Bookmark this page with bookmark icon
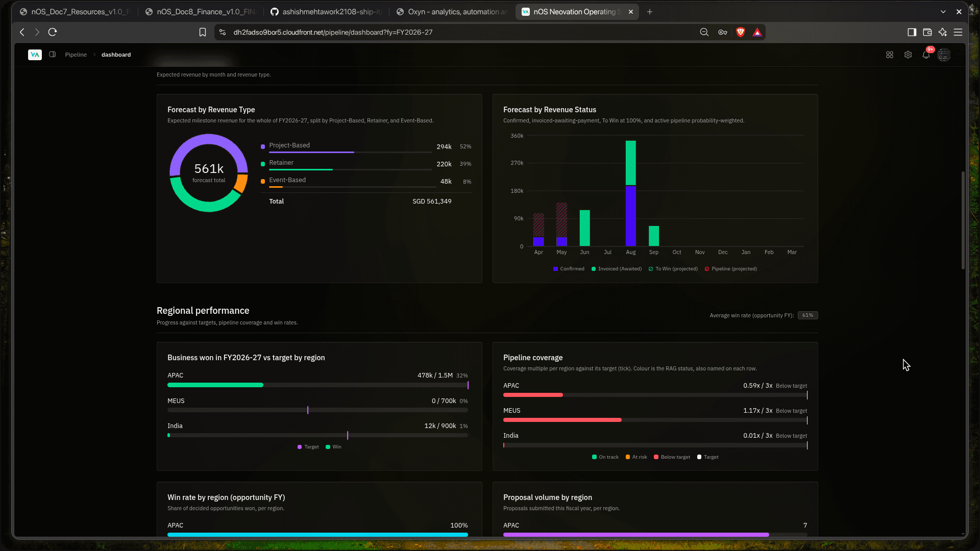The width and height of the screenshot is (980, 551). pos(203,32)
